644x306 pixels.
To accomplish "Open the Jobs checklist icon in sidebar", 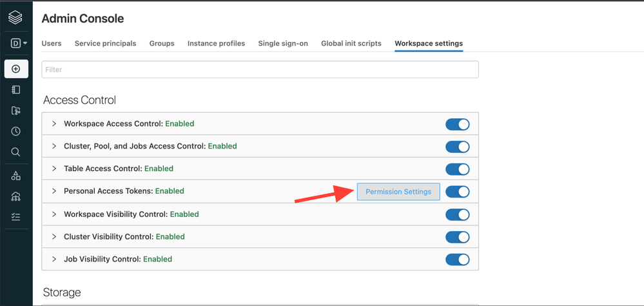I will pyautogui.click(x=16, y=218).
